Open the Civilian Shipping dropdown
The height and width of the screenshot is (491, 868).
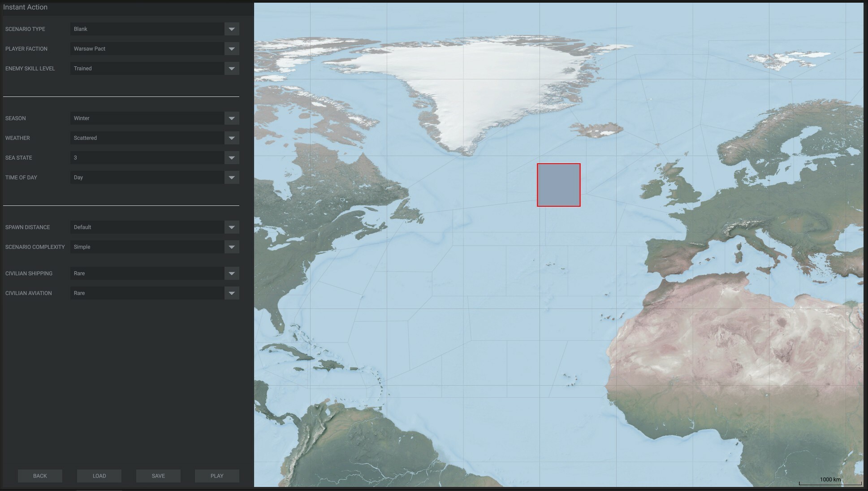155,273
